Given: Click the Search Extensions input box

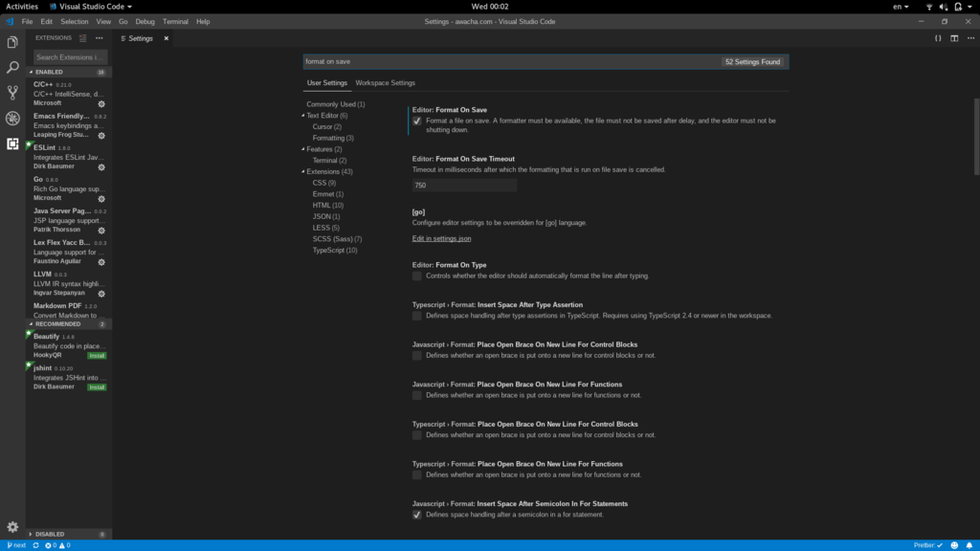Looking at the screenshot, I should tap(70, 56).
